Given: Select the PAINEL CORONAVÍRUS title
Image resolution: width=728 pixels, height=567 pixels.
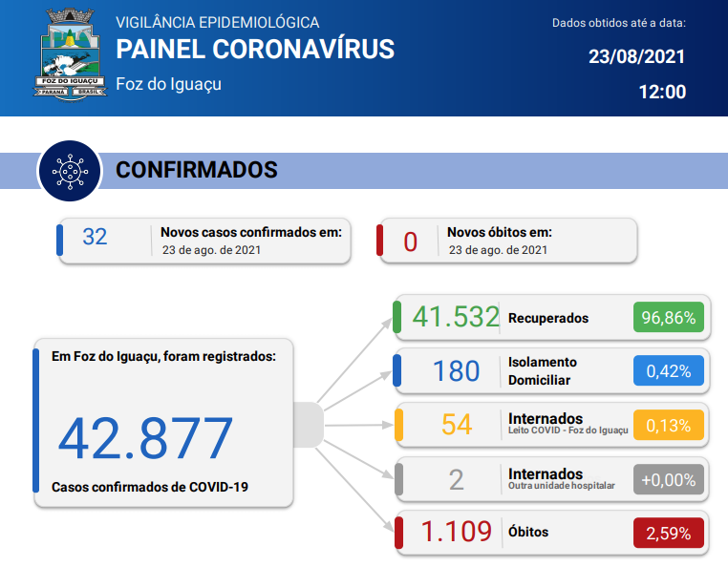Looking at the screenshot, I should pyautogui.click(x=255, y=50).
